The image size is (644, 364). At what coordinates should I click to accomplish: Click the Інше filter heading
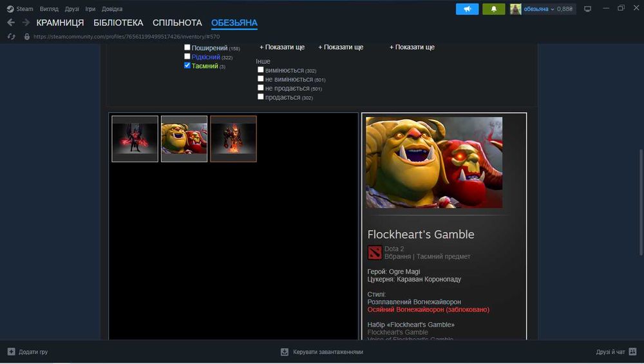pos(263,61)
